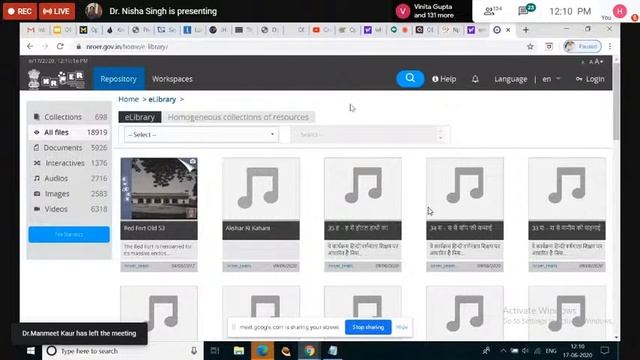
Task: Open the audio card starting with 33
Action: click(567, 189)
